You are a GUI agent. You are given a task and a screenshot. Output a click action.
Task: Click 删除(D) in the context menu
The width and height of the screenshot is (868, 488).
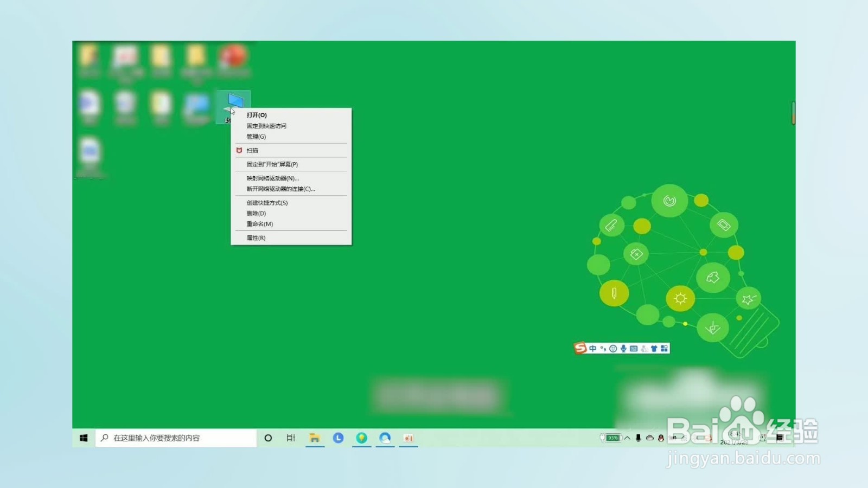(x=291, y=213)
